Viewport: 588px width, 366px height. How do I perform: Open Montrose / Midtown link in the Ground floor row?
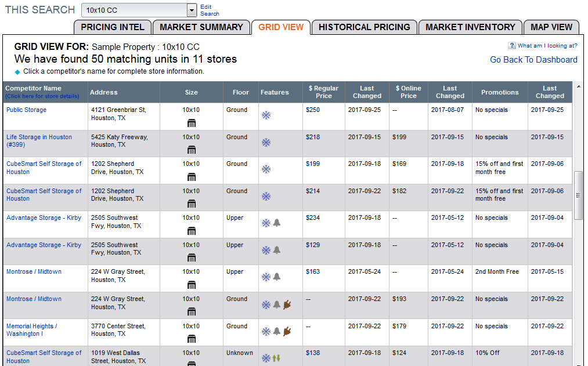coord(34,299)
